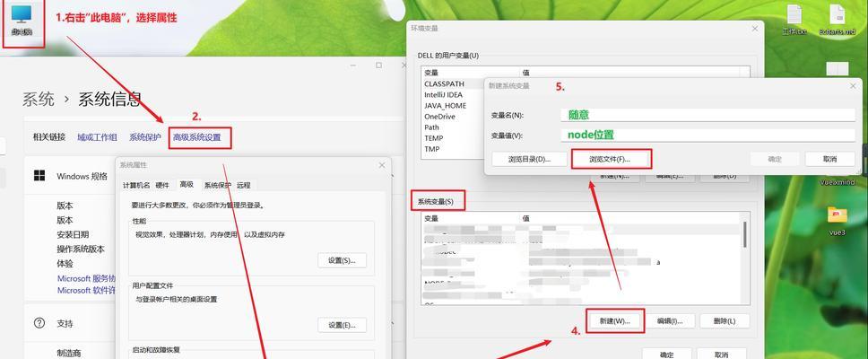Screen dimensions: 868x359
Task: Close the 系统属性 dialog
Action: 381,165
